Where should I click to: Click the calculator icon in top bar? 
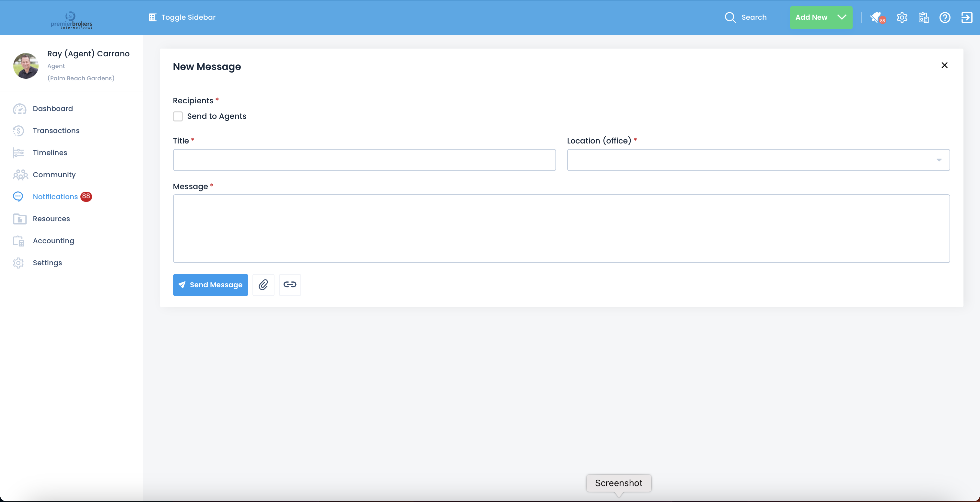923,17
